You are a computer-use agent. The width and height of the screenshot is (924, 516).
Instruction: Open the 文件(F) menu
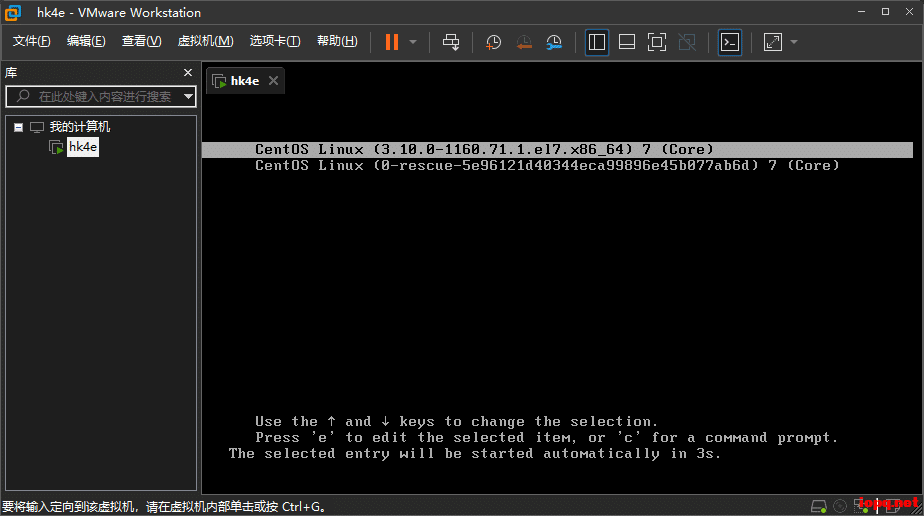pyautogui.click(x=32, y=41)
